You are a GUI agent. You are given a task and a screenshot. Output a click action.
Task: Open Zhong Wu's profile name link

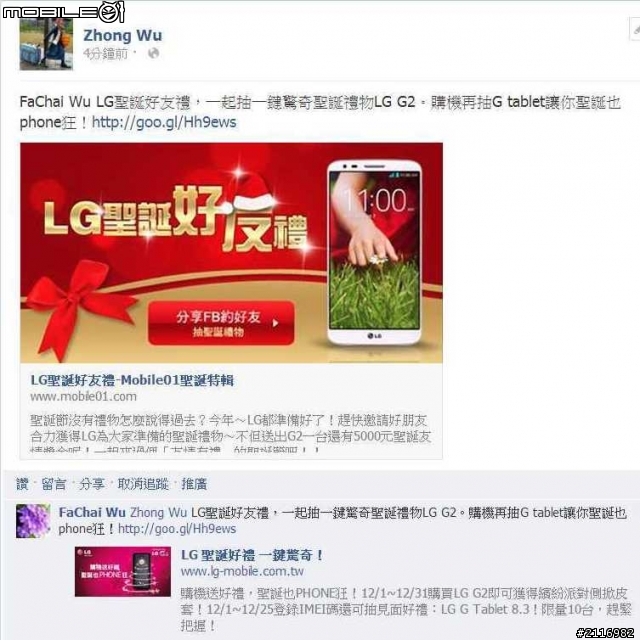click(x=123, y=36)
